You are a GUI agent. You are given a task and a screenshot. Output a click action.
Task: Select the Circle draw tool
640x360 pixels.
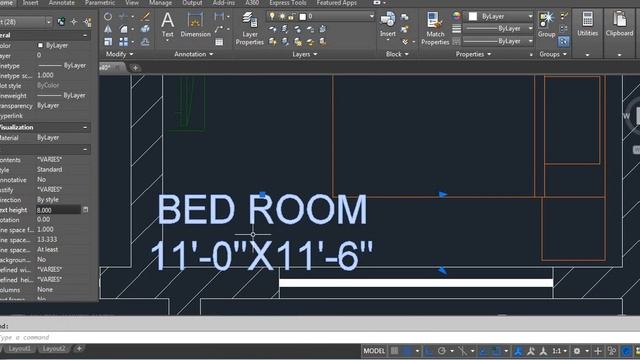click(x=108, y=17)
